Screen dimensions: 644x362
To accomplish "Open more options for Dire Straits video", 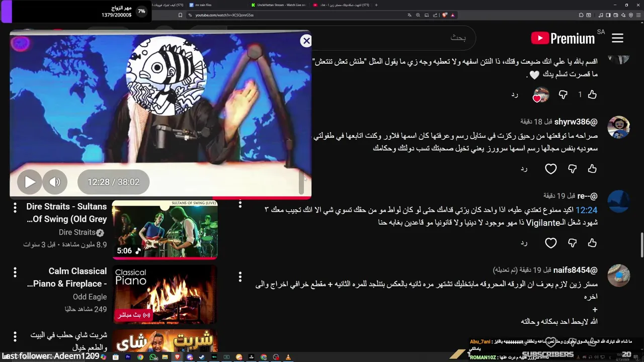I will (15, 207).
